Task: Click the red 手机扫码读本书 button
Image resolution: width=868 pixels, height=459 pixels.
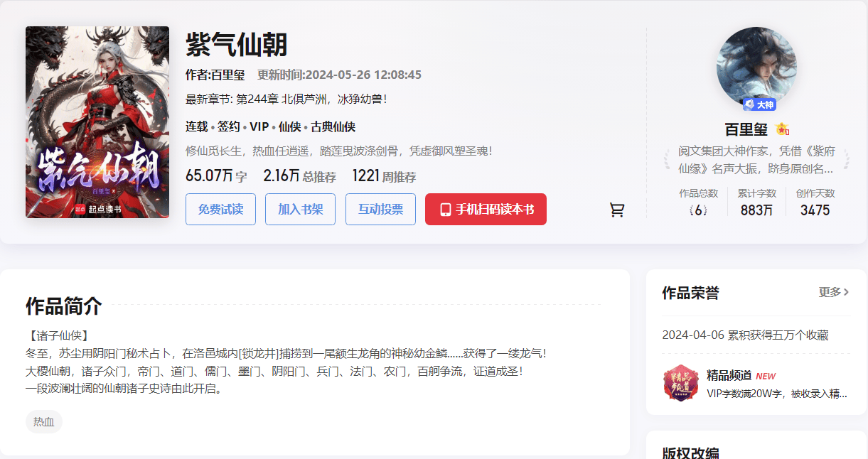Action: tap(486, 209)
